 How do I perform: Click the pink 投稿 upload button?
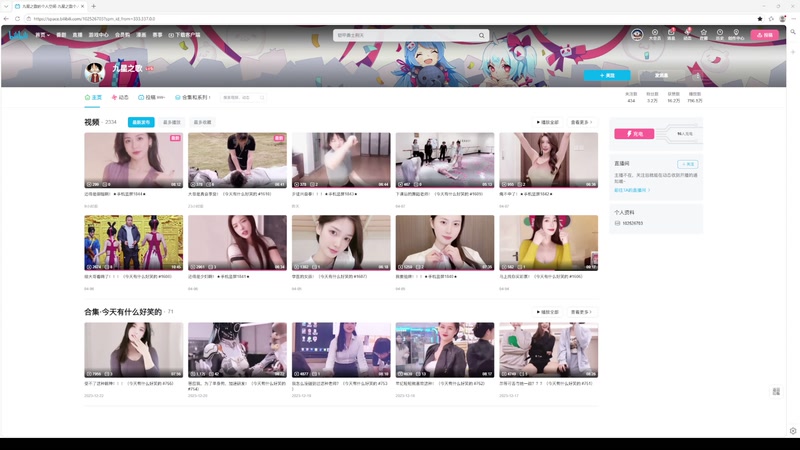(x=764, y=35)
